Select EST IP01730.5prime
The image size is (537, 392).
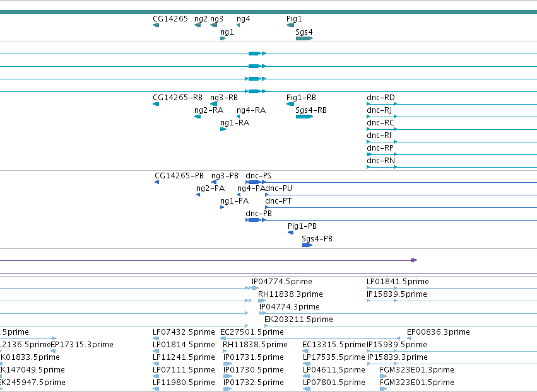[x=254, y=371]
